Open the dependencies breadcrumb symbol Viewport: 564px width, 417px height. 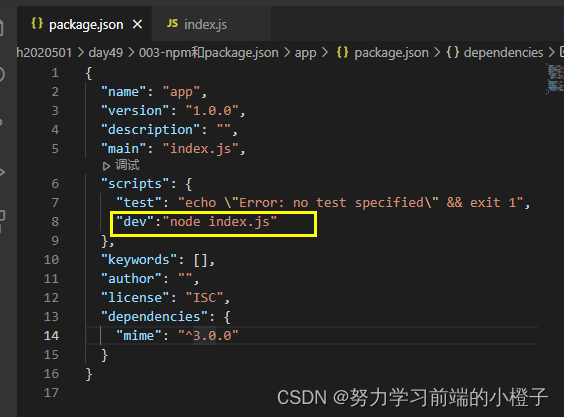(x=503, y=53)
